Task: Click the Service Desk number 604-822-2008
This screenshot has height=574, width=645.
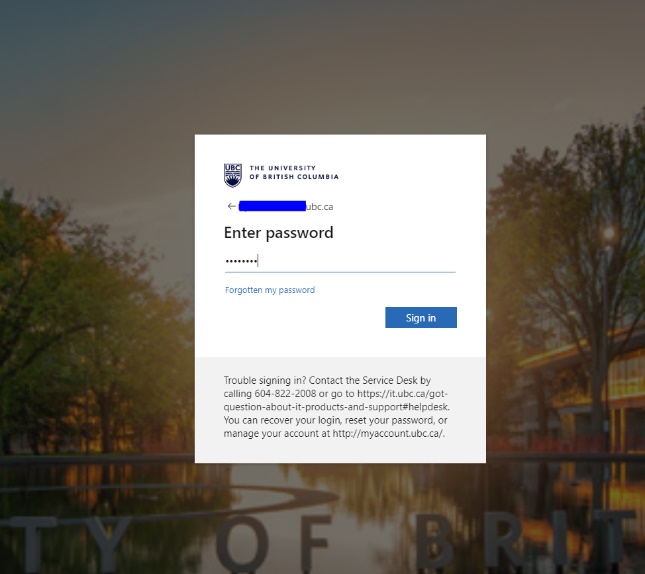Action: pyautogui.click(x=285, y=394)
